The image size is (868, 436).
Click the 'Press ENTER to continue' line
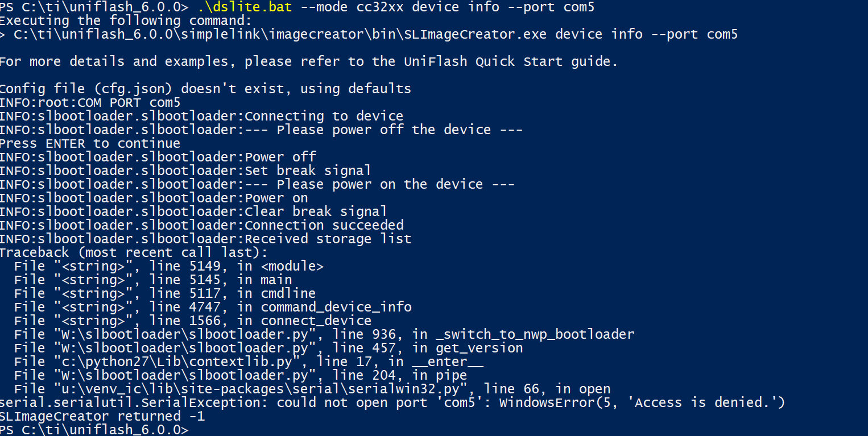pos(90,144)
